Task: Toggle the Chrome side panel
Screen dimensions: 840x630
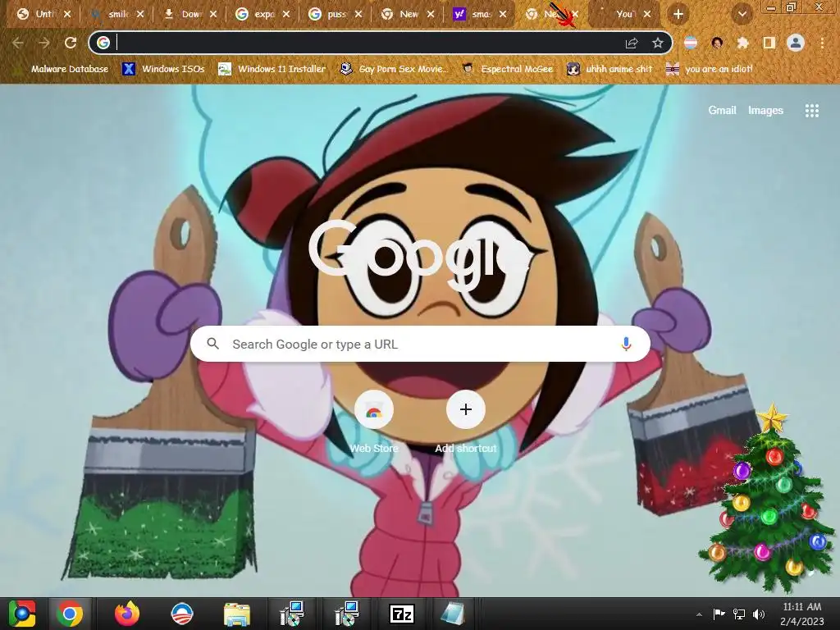Action: pos(769,43)
